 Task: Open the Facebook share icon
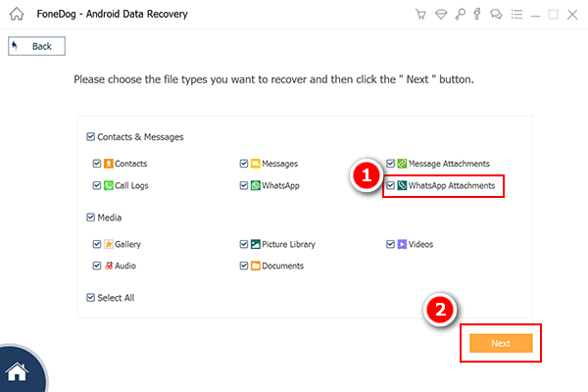pyautogui.click(x=478, y=15)
